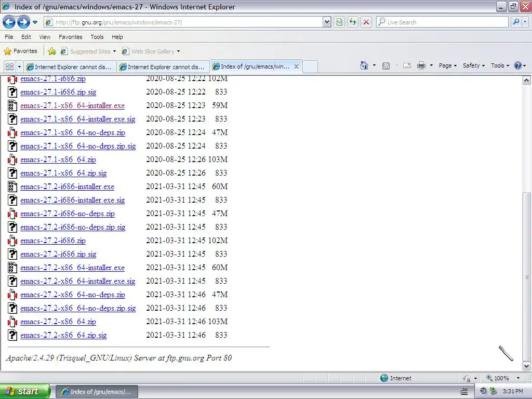The image size is (532, 399).
Task: Click unknown-file icon beside emacs-27.2-x86_64.zip.sig
Action: pyautogui.click(x=12, y=335)
